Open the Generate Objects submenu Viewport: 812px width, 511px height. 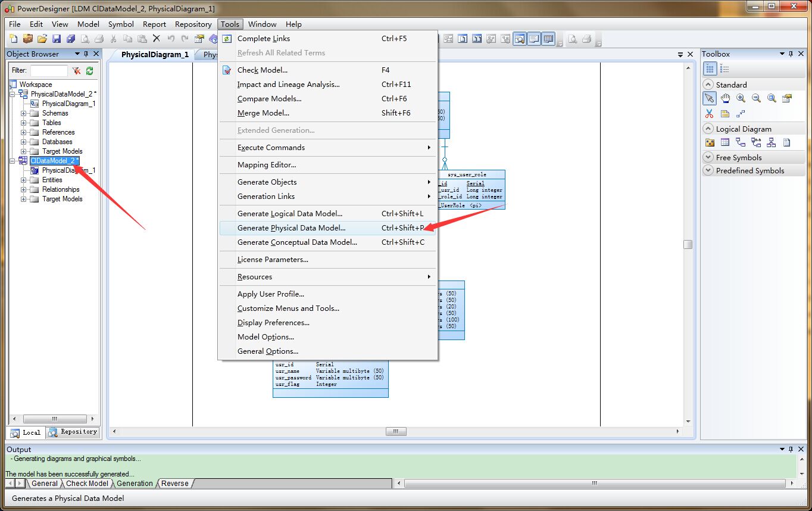[x=327, y=182]
